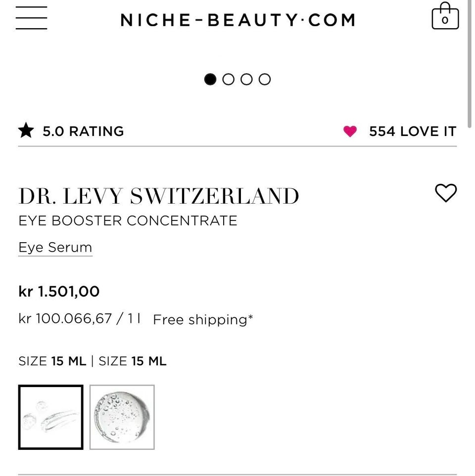Click the black star rating icon

[26, 131]
